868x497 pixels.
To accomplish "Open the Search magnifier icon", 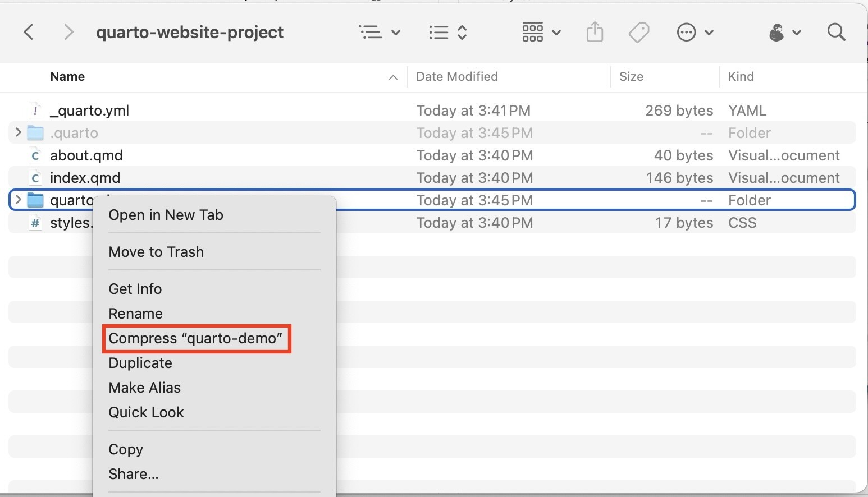I will coord(836,33).
